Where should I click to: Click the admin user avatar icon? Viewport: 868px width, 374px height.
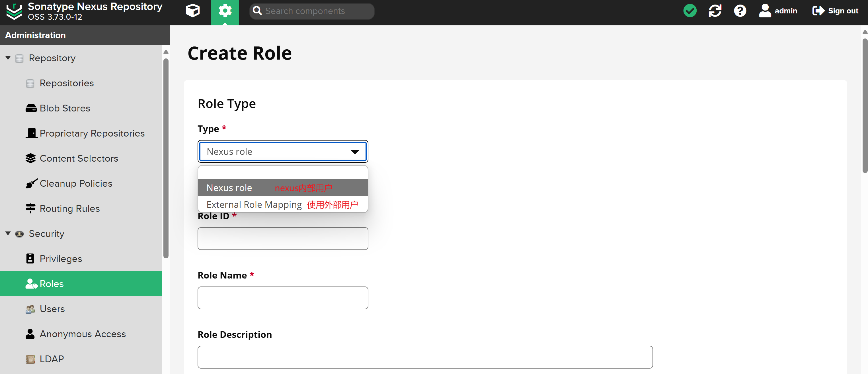point(765,11)
